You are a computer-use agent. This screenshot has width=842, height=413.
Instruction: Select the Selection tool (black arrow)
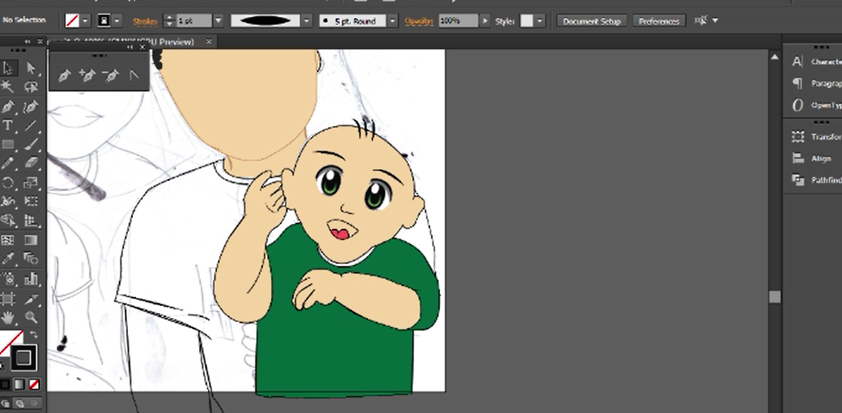point(8,68)
